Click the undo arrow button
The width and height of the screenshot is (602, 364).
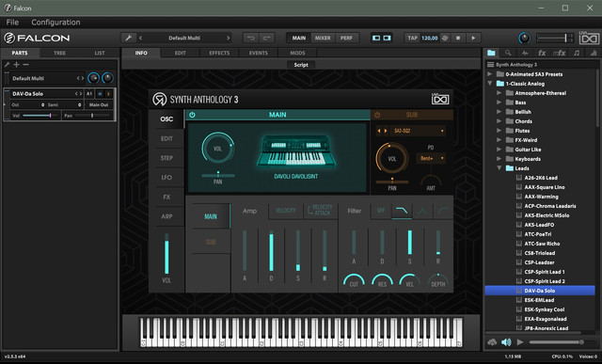point(251,38)
